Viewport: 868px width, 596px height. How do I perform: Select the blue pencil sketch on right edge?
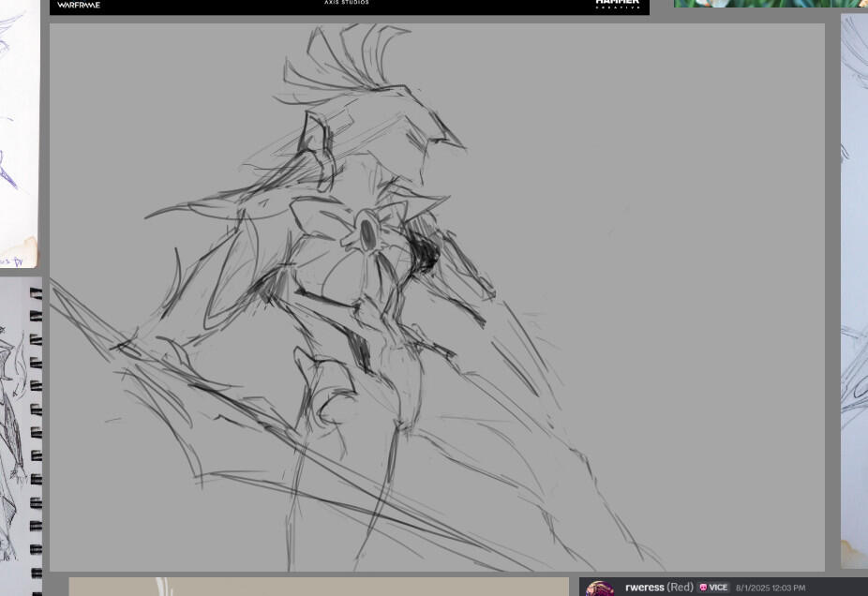(x=854, y=291)
